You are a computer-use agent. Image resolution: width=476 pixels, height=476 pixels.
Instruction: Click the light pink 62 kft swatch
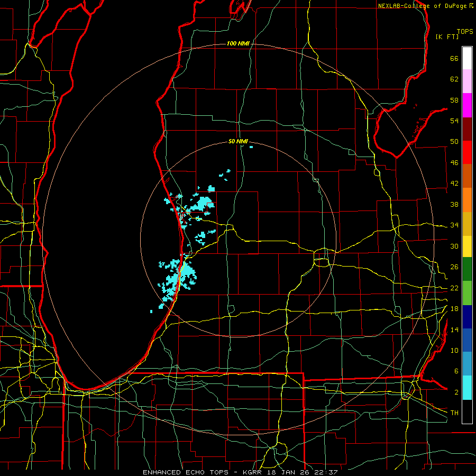[467, 81]
